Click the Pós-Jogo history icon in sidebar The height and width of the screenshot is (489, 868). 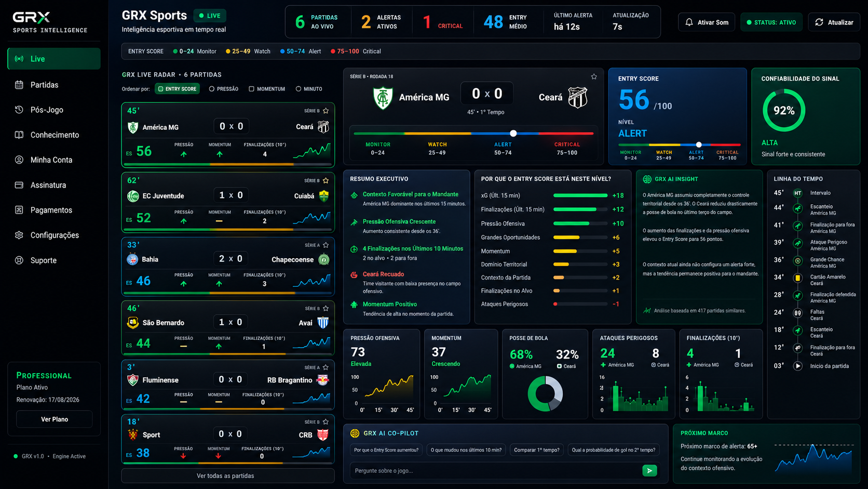[x=19, y=110]
